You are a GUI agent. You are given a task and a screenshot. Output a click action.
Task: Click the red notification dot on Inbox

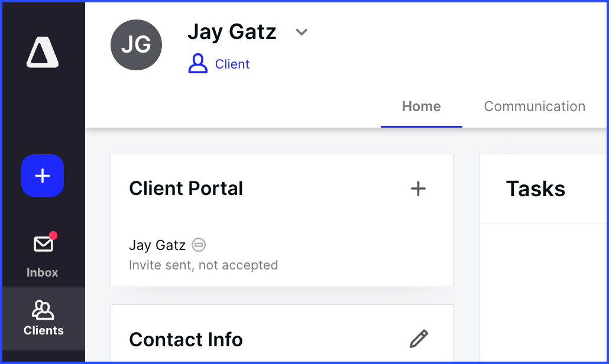pyautogui.click(x=53, y=236)
